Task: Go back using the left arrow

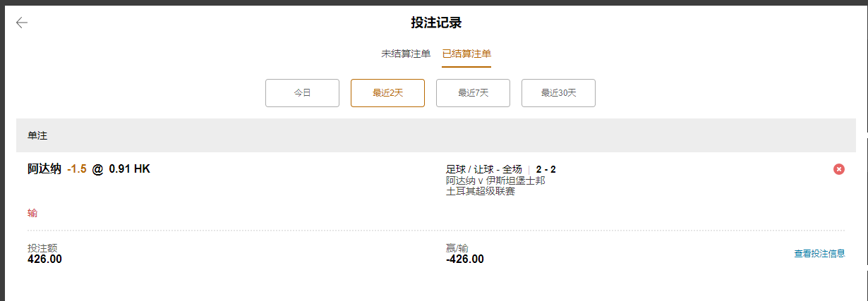Action: [x=22, y=23]
